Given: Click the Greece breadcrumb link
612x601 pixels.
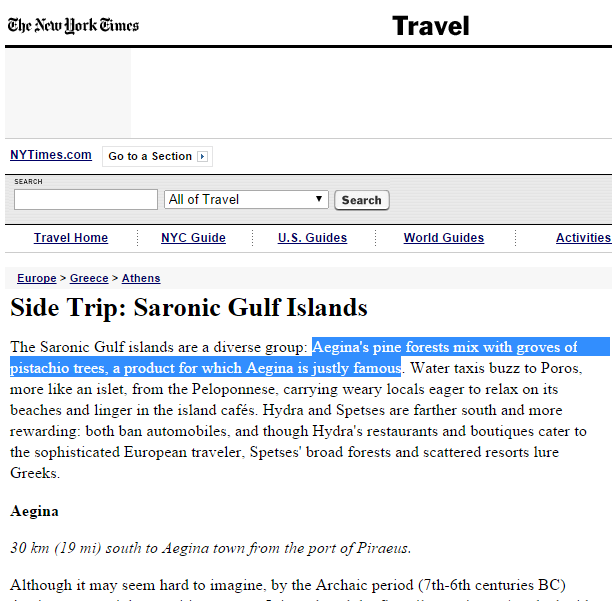Looking at the screenshot, I should click(x=89, y=278).
